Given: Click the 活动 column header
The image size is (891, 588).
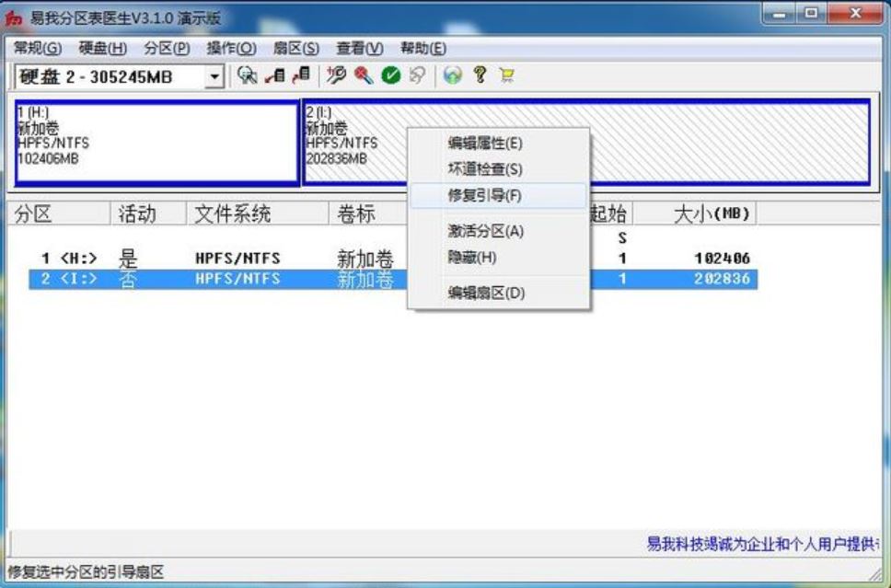Looking at the screenshot, I should 148,213.
